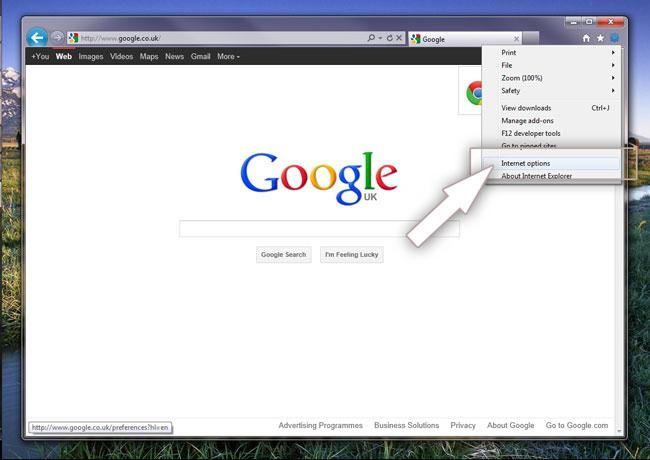Viewport: 650px width, 460px height.
Task: Open the address bar autocomplete dropdown arrow
Action: pyautogui.click(x=380, y=38)
